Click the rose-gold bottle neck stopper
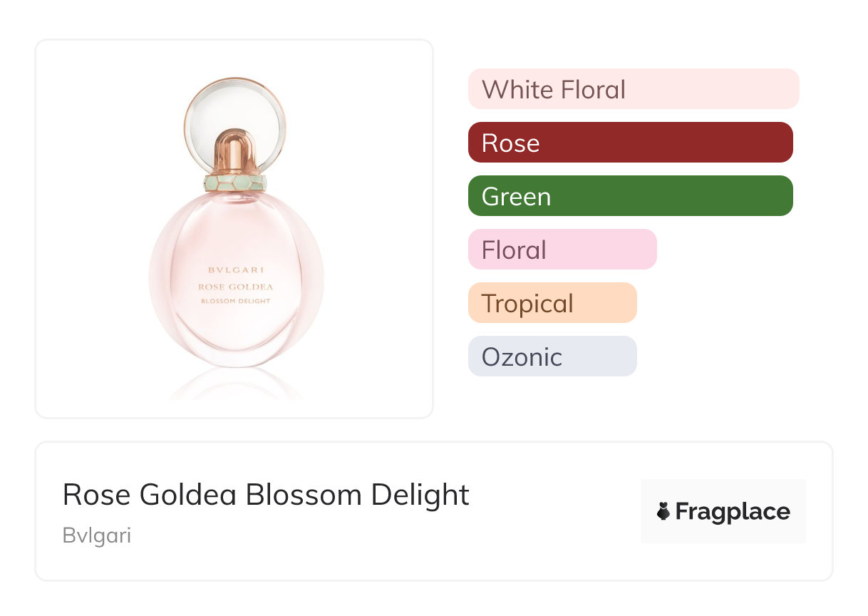This screenshot has width=868, height=616. pyautogui.click(x=235, y=152)
